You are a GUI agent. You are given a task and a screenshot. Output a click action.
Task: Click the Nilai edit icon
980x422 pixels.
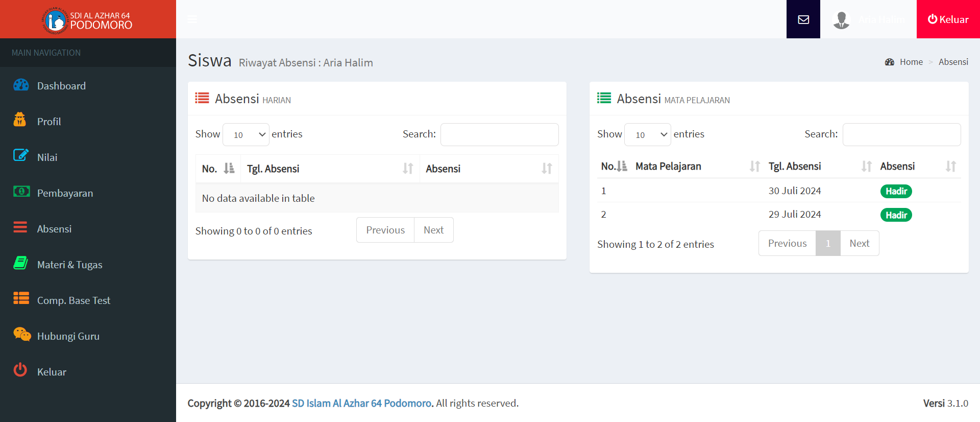tap(21, 155)
